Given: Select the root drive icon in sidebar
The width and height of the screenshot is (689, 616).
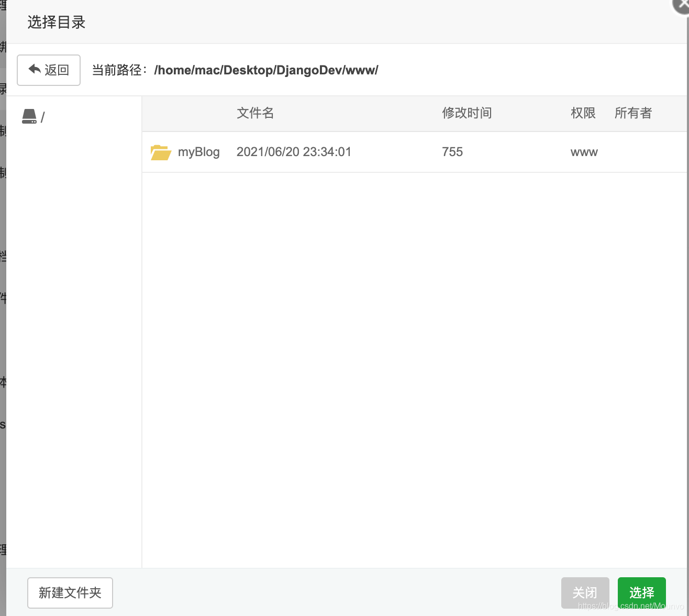Looking at the screenshot, I should click(29, 116).
